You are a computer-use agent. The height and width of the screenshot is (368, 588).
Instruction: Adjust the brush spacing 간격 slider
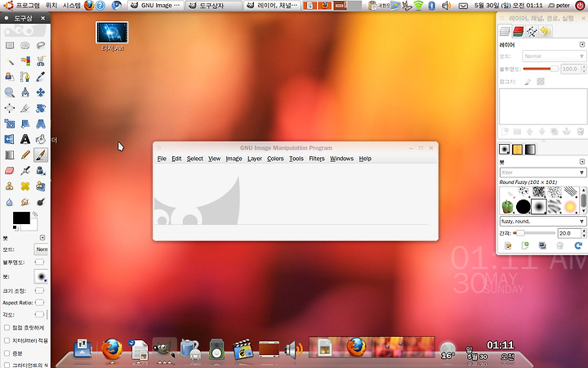point(534,233)
